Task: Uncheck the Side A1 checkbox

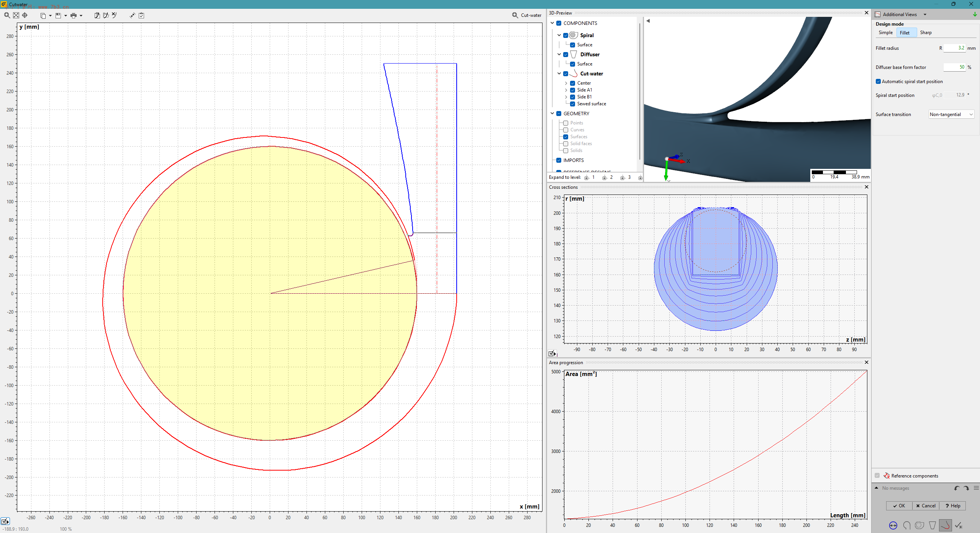Action: (x=572, y=90)
